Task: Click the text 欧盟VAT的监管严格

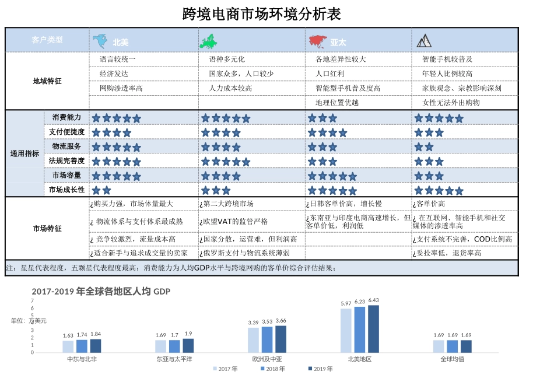Action: click(236, 222)
